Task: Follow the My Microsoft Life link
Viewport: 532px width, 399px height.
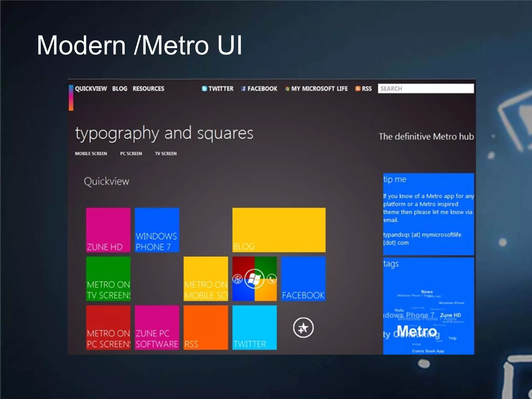Action: click(x=320, y=89)
